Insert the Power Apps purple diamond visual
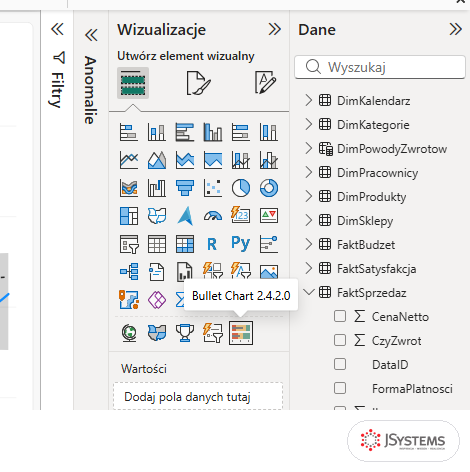Screen dimensions: 470x472 point(157,300)
